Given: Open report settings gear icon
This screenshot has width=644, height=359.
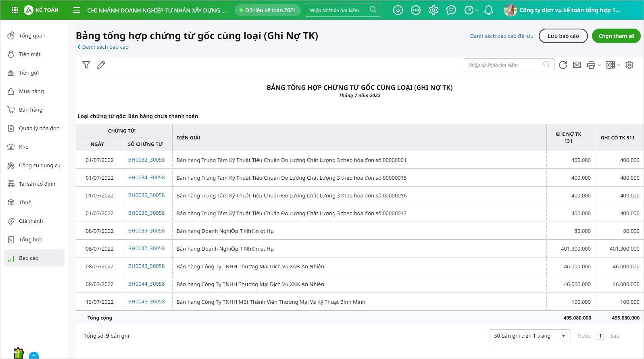Looking at the screenshot, I should coord(629,65).
